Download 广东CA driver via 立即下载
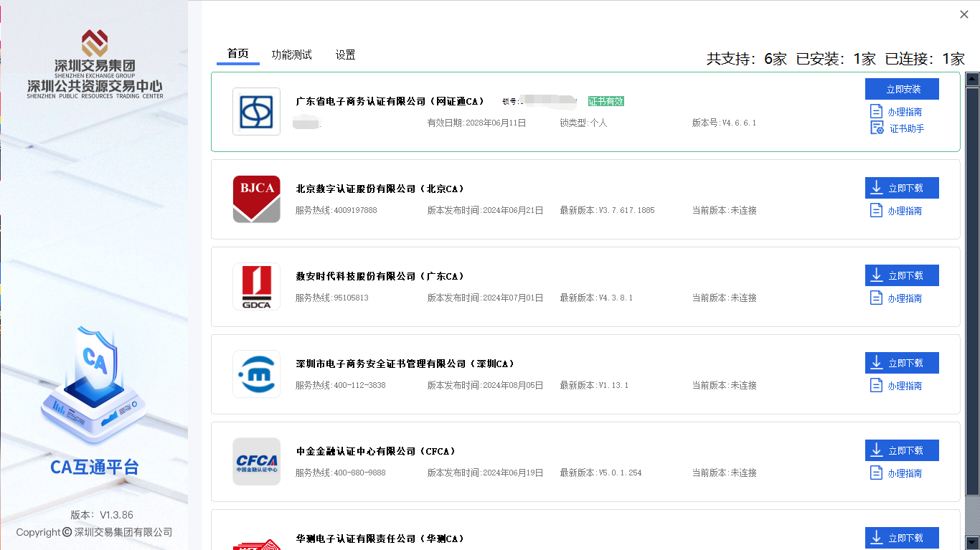The height and width of the screenshot is (550, 980). pos(902,275)
